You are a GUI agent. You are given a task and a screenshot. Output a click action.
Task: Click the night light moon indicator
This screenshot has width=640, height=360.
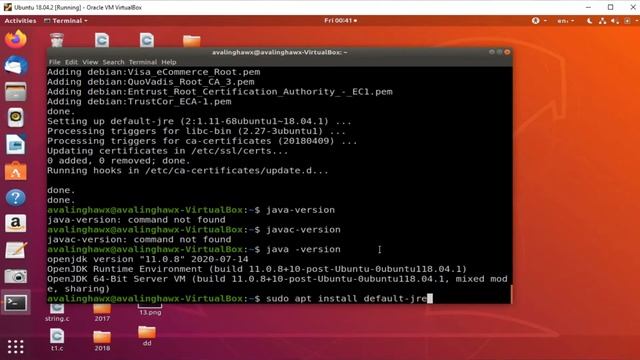tap(589, 20)
